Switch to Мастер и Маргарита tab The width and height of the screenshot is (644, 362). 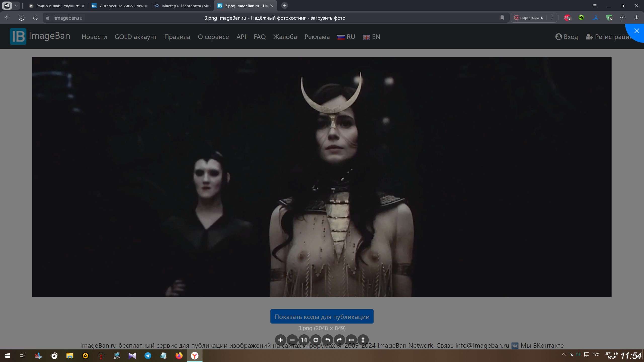point(182,6)
